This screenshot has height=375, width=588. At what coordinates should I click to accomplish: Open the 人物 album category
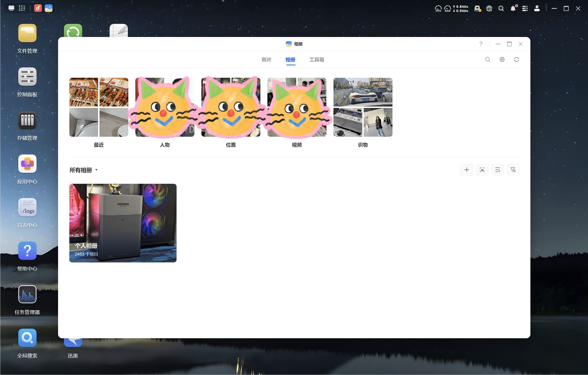click(x=165, y=107)
